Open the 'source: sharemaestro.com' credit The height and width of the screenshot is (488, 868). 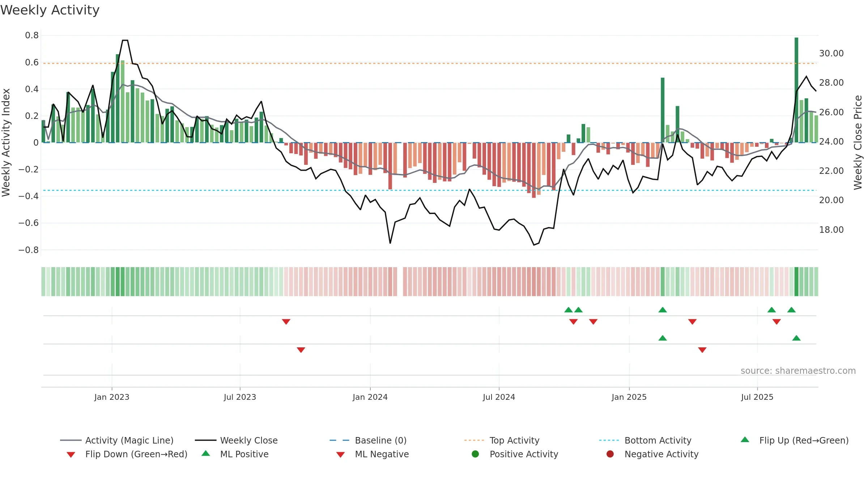(x=798, y=371)
